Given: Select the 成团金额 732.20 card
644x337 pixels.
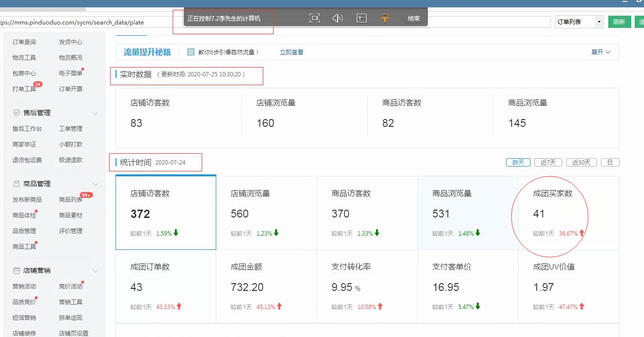Looking at the screenshot, I should pyautogui.click(x=267, y=287).
